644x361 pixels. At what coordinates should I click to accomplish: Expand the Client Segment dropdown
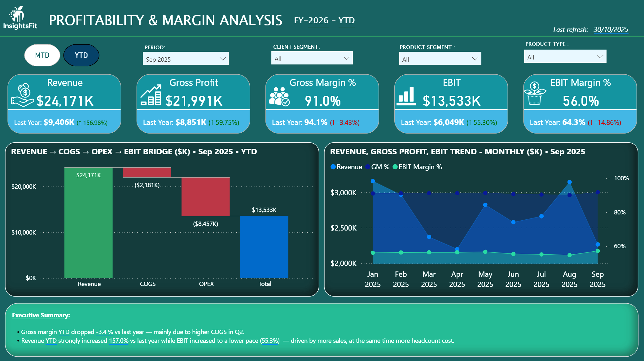[x=312, y=58]
